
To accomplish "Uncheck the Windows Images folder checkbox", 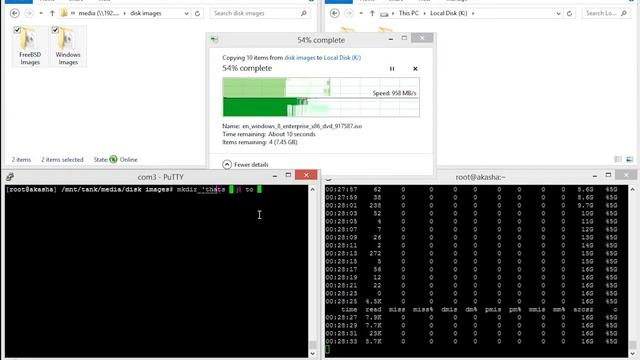I will coord(55,30).
